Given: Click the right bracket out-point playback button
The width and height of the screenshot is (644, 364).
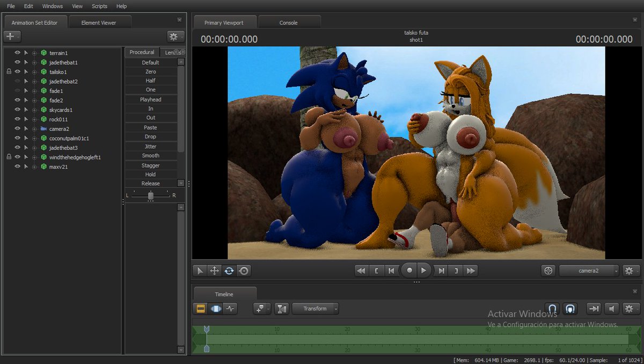Looking at the screenshot, I should pyautogui.click(x=456, y=271).
